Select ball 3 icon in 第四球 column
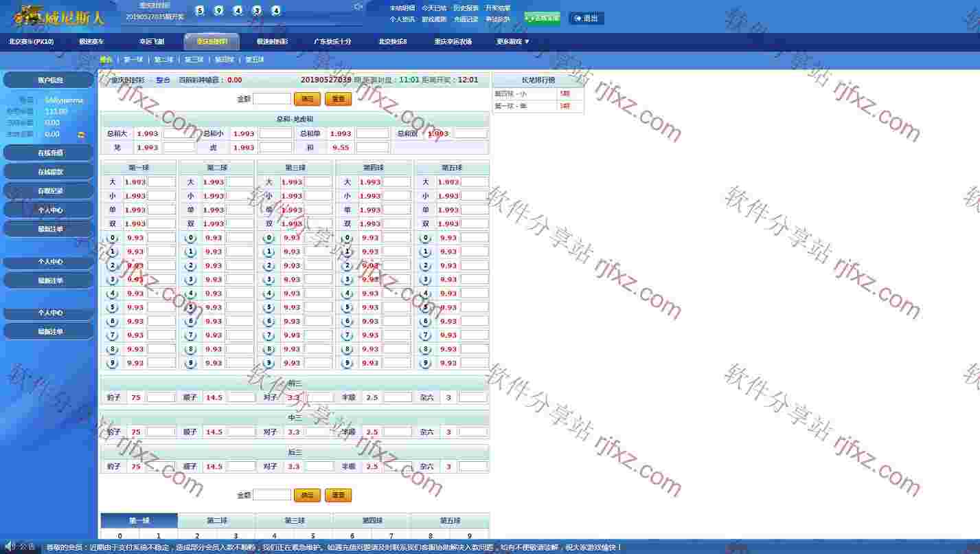This screenshot has width=980, height=554. (347, 280)
